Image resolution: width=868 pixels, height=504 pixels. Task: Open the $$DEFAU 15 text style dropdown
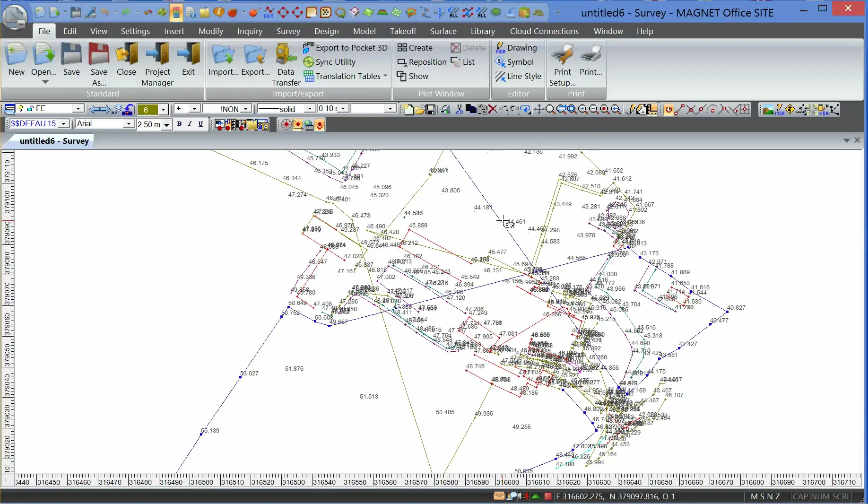click(63, 124)
